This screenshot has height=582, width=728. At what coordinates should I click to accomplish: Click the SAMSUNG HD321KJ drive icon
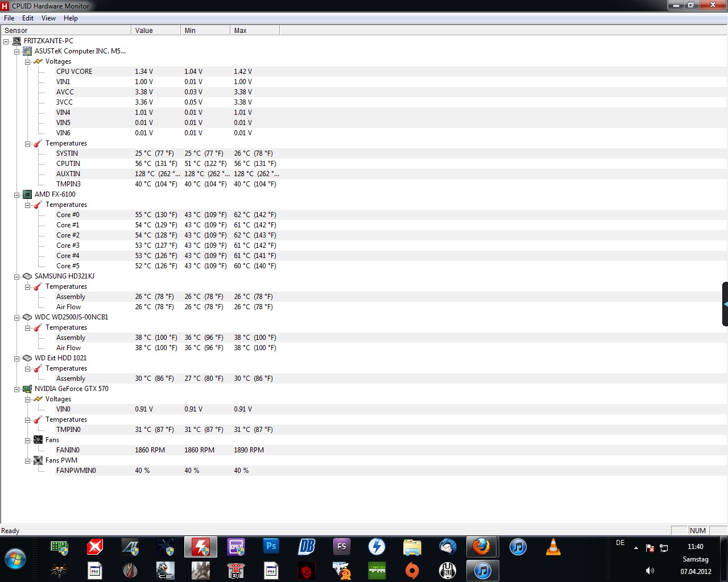tap(27, 276)
